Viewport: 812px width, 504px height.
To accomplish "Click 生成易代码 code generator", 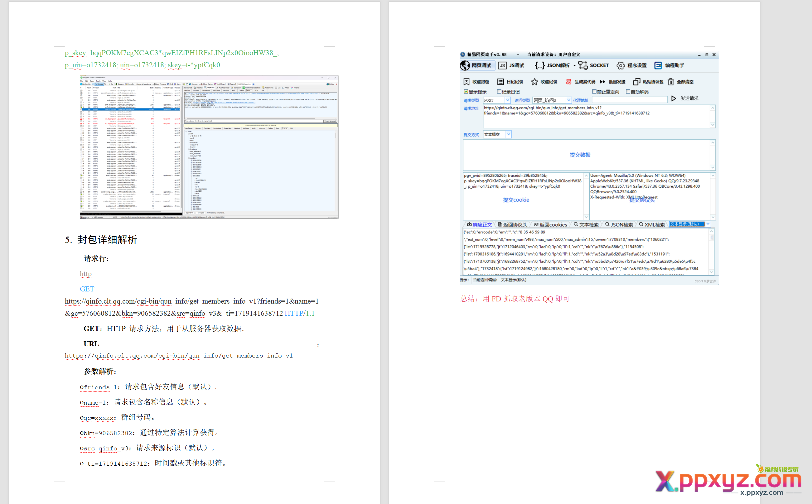I will pos(581,82).
